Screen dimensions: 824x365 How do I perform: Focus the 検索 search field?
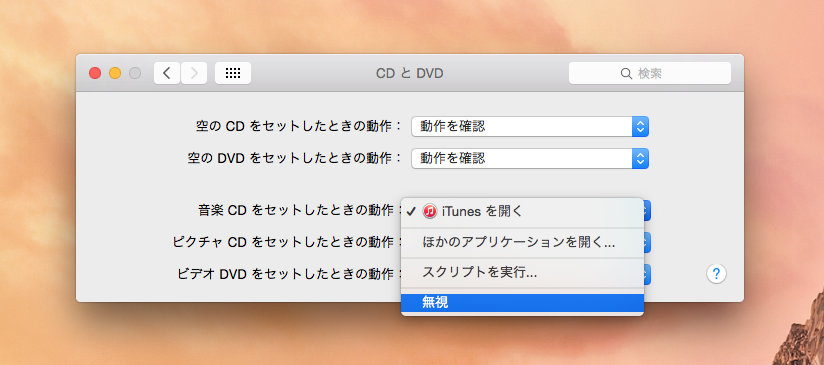(x=650, y=73)
